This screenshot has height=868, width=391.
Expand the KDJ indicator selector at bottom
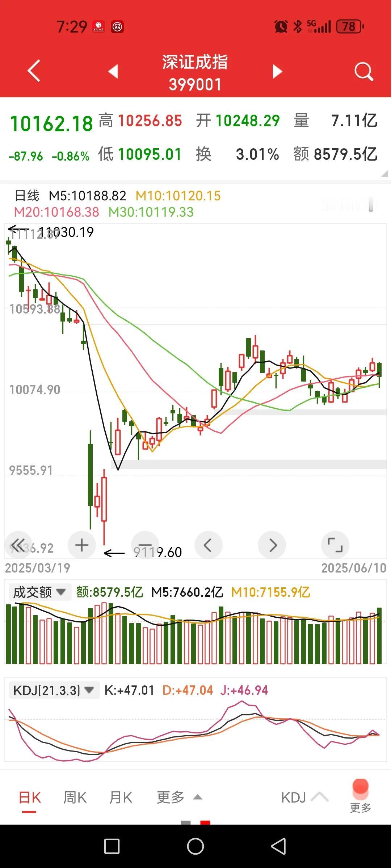[x=304, y=797]
